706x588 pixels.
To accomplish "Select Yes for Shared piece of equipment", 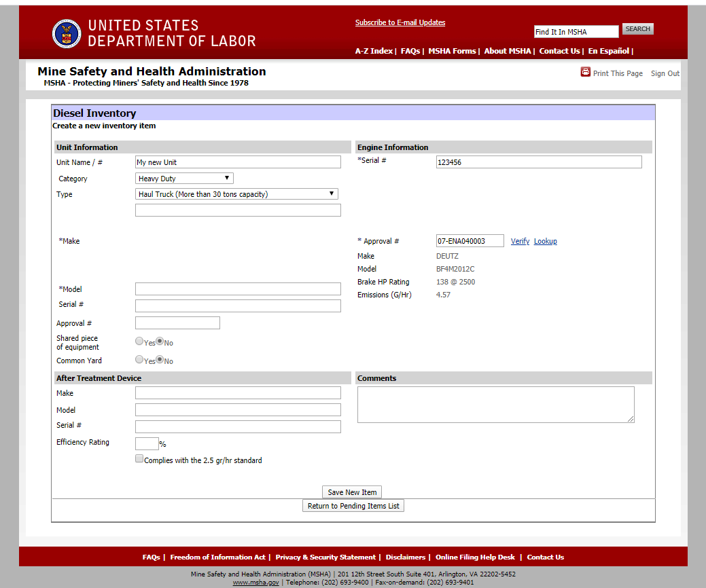I will pos(139,342).
